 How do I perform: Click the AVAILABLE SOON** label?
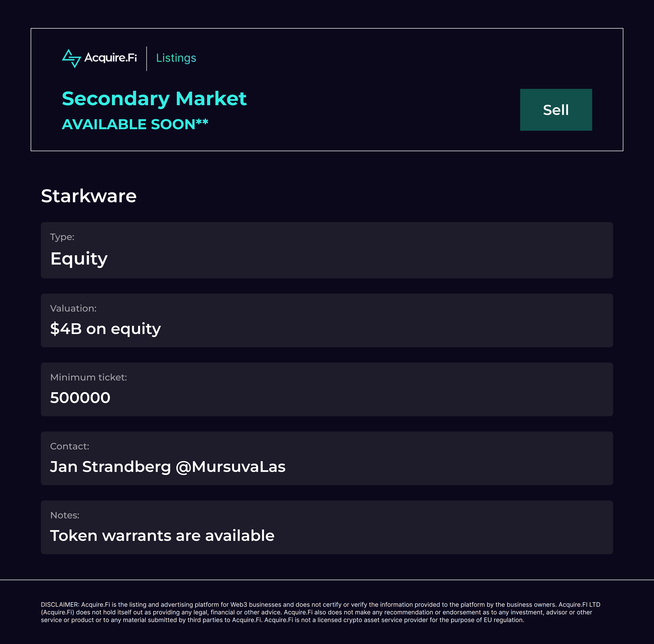pos(135,124)
